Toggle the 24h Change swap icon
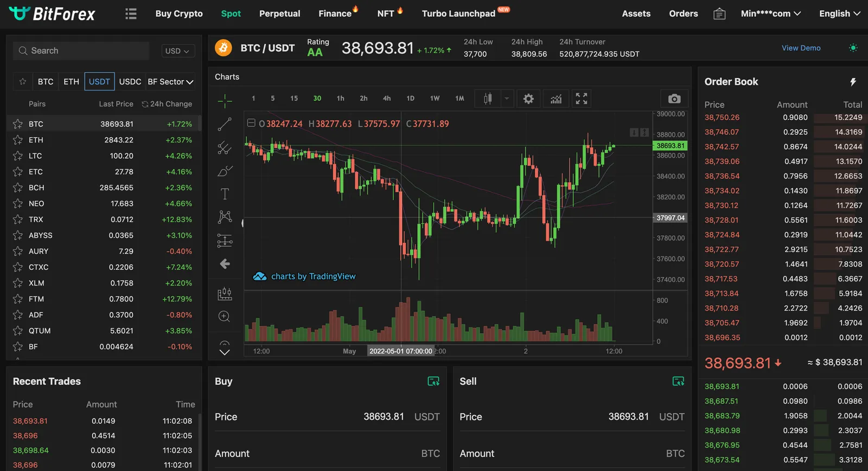This screenshot has height=471, width=868. pyautogui.click(x=145, y=104)
